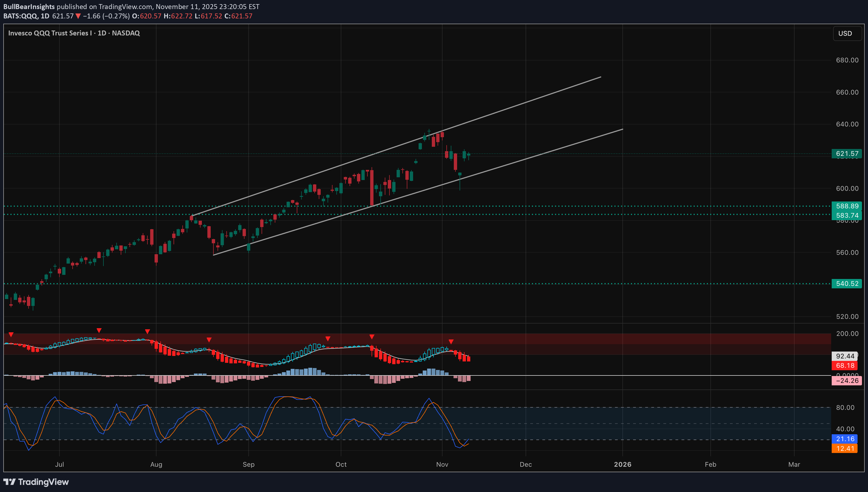Click the 621.57 current price label
Image resolution: width=868 pixels, height=492 pixels.
click(847, 154)
